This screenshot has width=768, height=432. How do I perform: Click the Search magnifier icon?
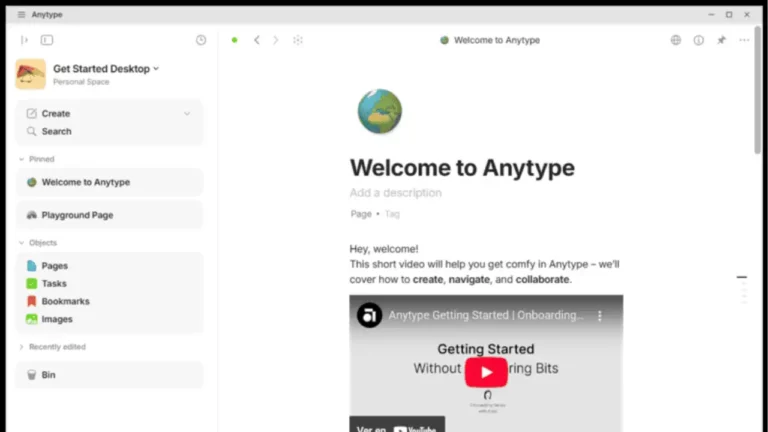tap(31, 131)
